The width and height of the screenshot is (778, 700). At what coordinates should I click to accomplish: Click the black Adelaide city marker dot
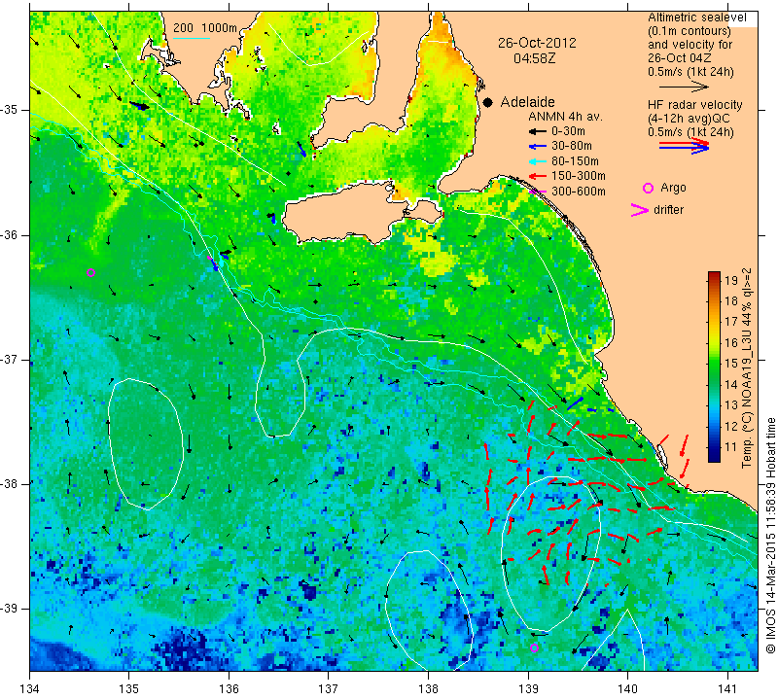[x=488, y=102]
